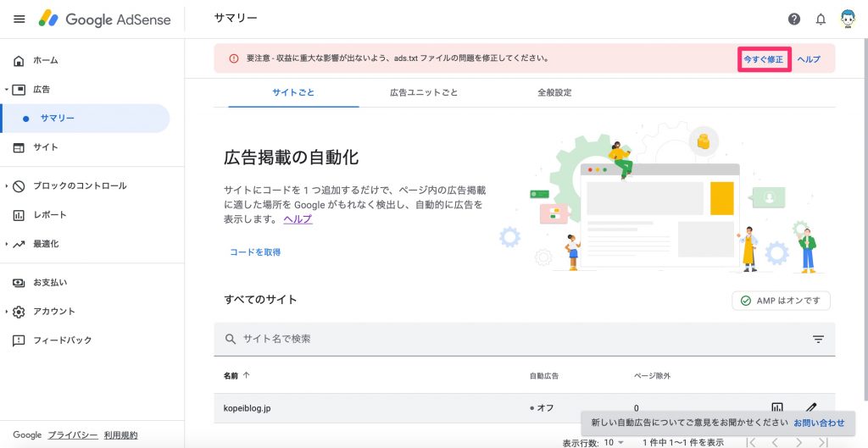868x448 pixels.
Task: Open the hamburger main menu
Action: [x=19, y=19]
